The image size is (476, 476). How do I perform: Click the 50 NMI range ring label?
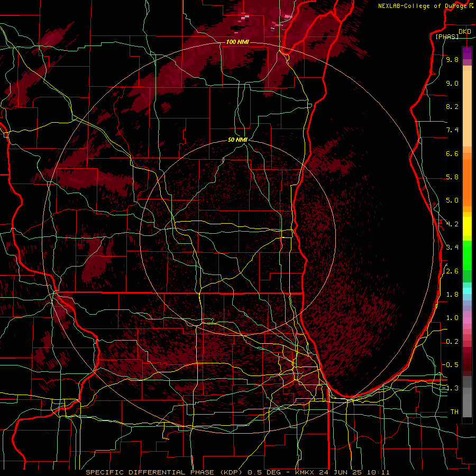[237, 140]
